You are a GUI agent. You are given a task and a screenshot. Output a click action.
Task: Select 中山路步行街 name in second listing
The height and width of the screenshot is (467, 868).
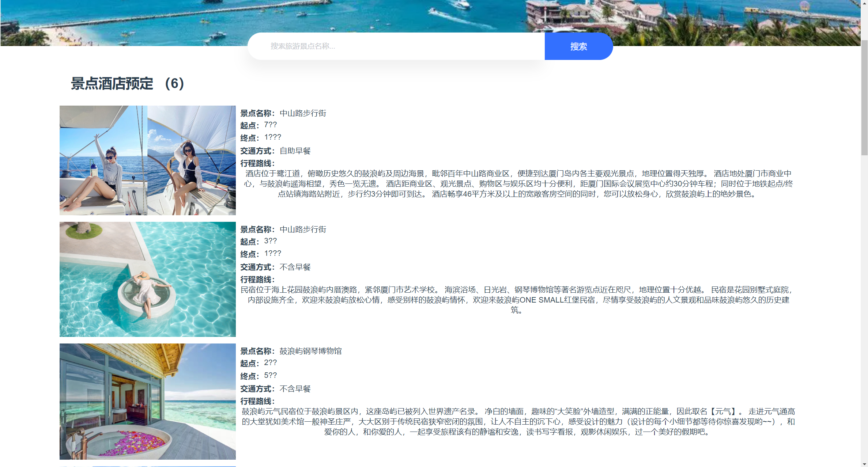click(303, 229)
